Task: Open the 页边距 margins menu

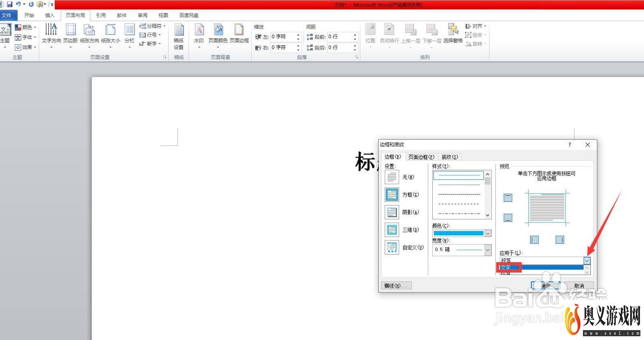Action: [70, 35]
